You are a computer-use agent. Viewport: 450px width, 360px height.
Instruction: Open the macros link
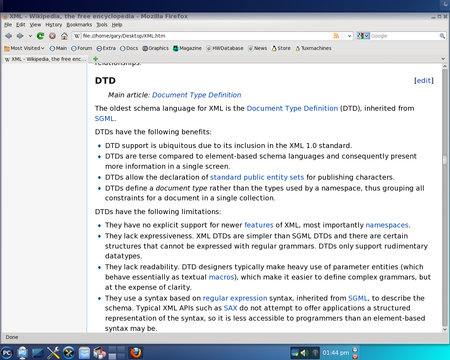point(221,277)
